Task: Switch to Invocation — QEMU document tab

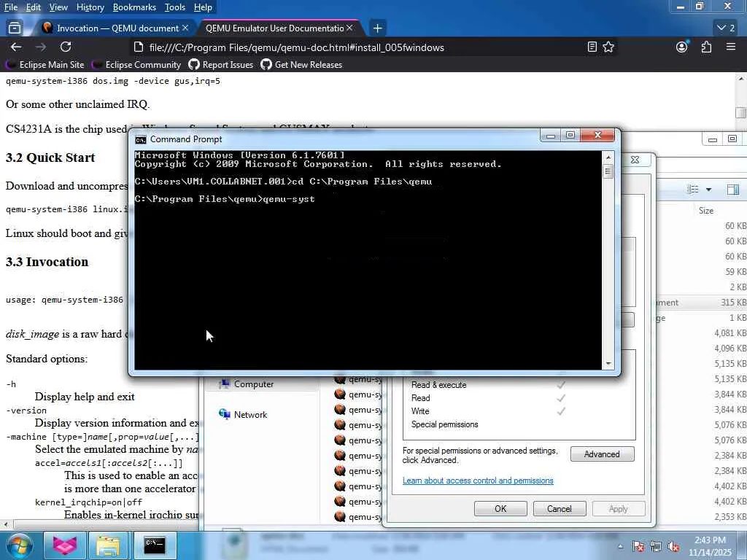Action: [x=112, y=28]
